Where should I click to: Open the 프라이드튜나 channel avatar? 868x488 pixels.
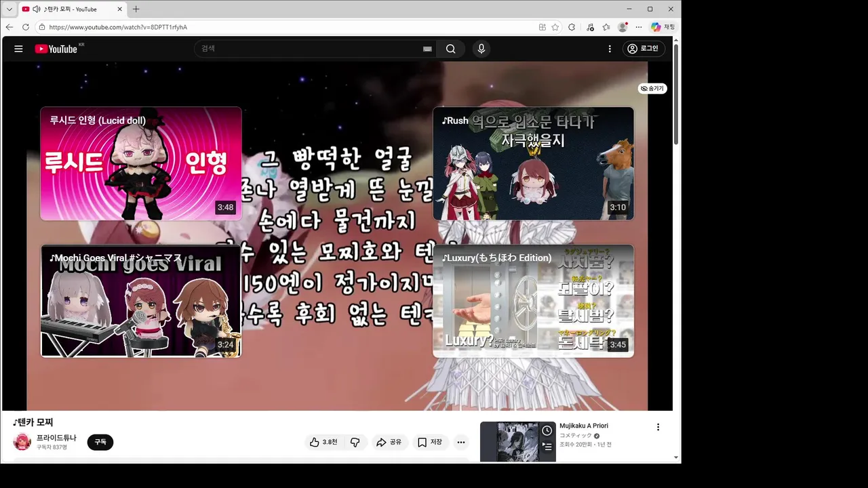point(22,442)
